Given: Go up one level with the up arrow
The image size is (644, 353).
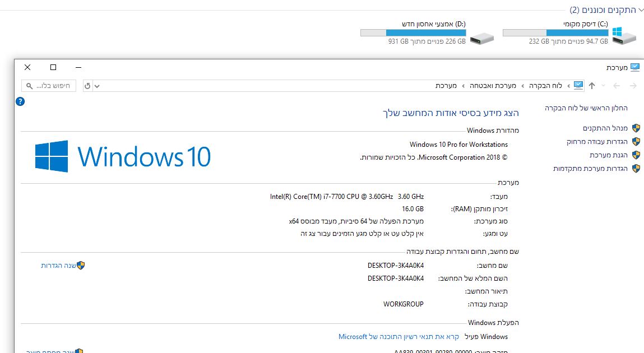Looking at the screenshot, I should [592, 86].
